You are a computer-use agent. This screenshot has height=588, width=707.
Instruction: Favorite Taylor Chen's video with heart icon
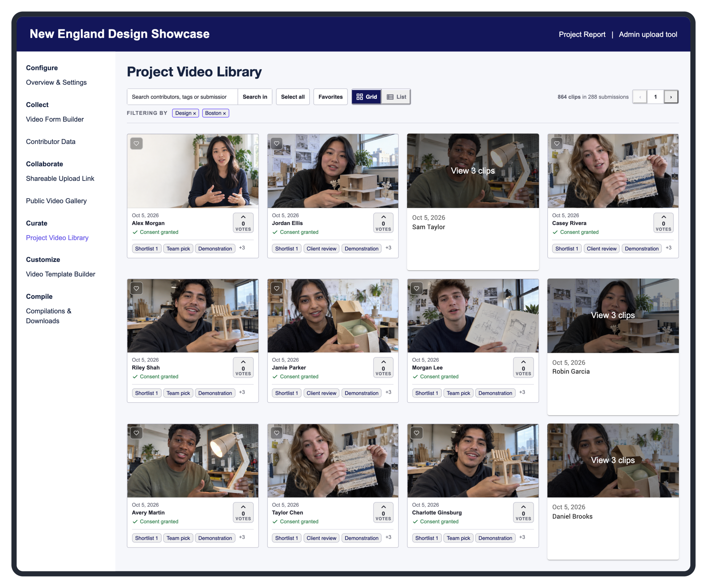(x=276, y=433)
